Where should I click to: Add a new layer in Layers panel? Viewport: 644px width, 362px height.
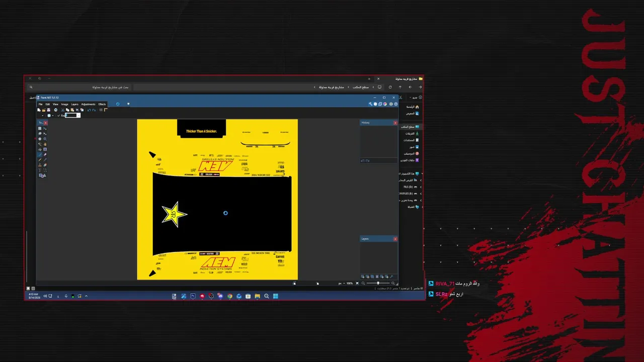point(363,277)
